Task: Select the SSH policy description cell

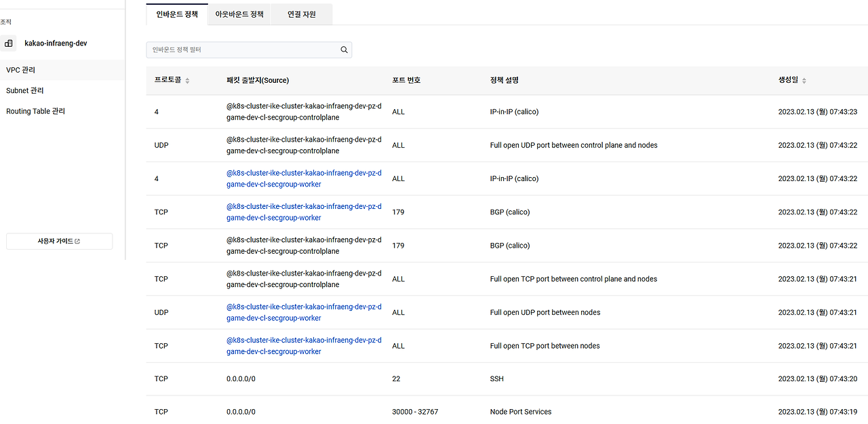Action: point(497,379)
